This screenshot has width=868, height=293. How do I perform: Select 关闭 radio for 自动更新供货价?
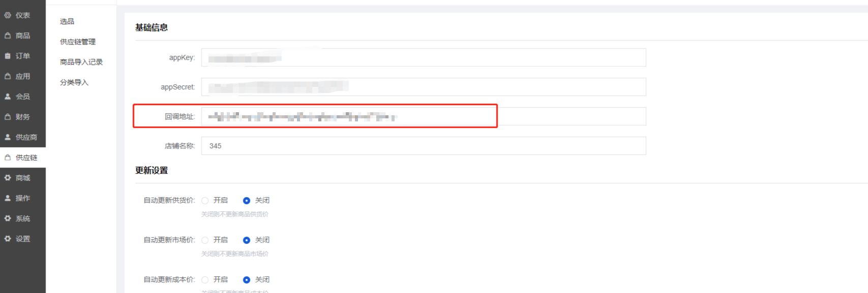247,201
